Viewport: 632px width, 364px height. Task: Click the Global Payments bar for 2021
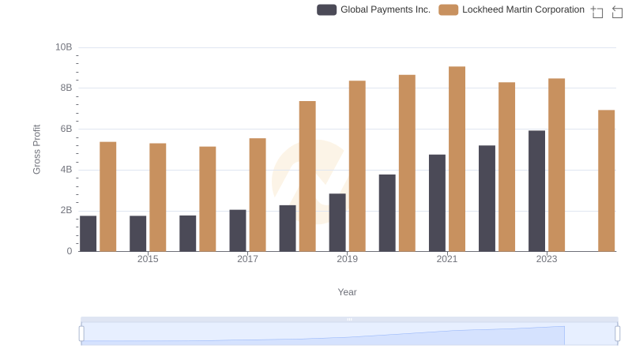[x=438, y=203]
